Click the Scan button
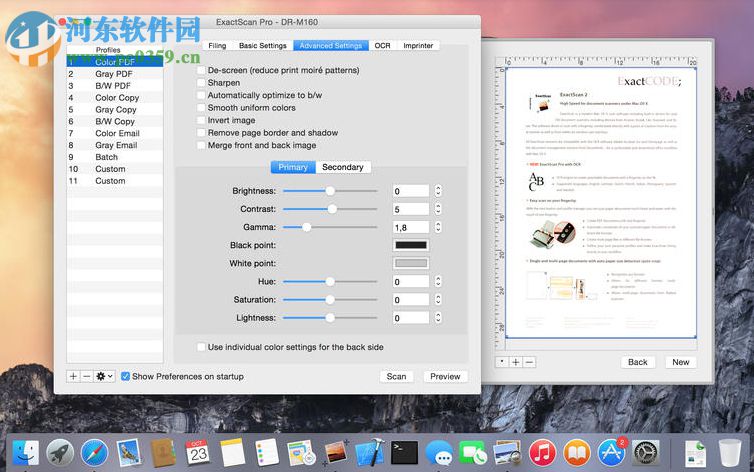This screenshot has height=472, width=754. (396, 376)
